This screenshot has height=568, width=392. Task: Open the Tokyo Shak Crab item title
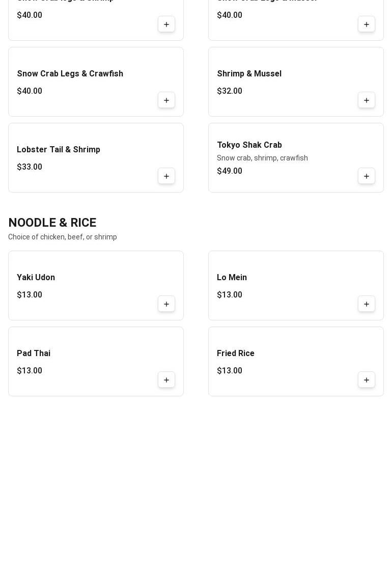click(x=249, y=145)
